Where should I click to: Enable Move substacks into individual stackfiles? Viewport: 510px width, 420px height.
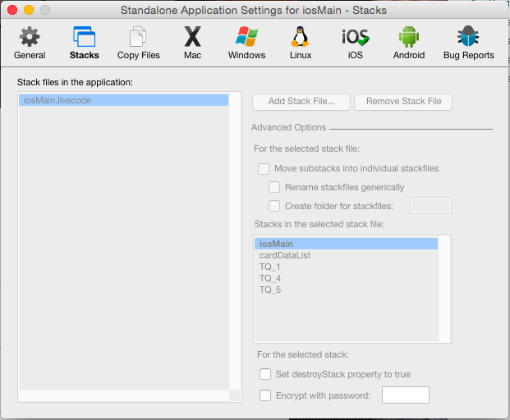pos(264,169)
